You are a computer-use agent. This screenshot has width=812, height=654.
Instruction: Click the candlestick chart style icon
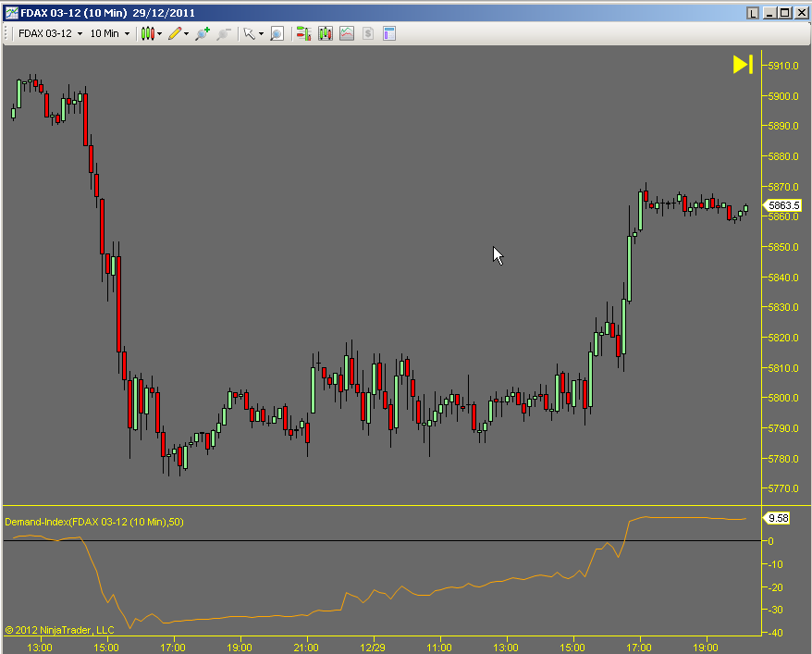pyautogui.click(x=147, y=33)
